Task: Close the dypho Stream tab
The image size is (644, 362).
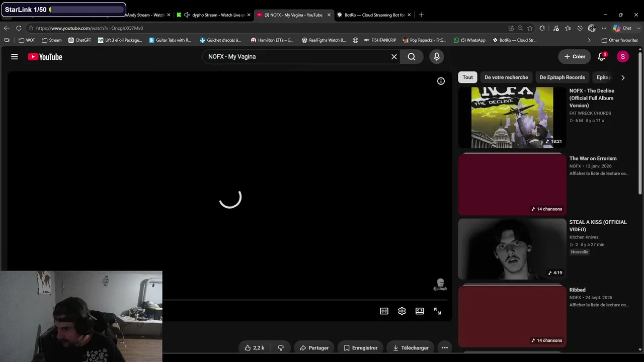Action: (x=249, y=15)
